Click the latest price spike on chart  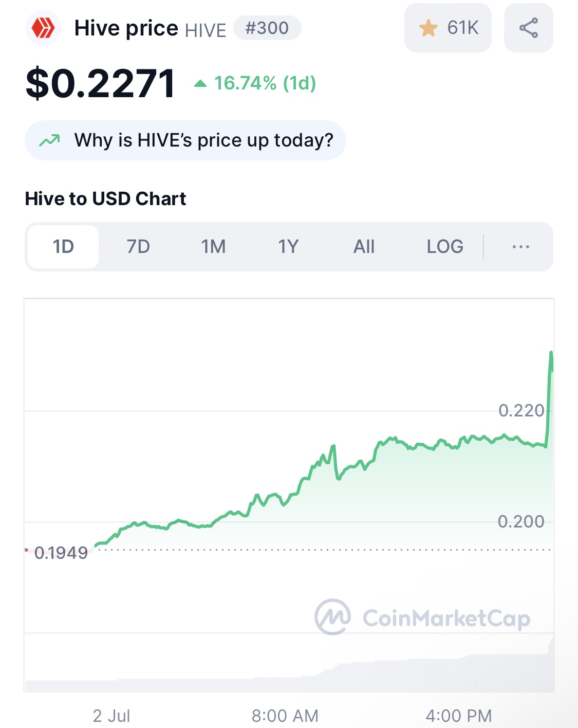coord(551,360)
